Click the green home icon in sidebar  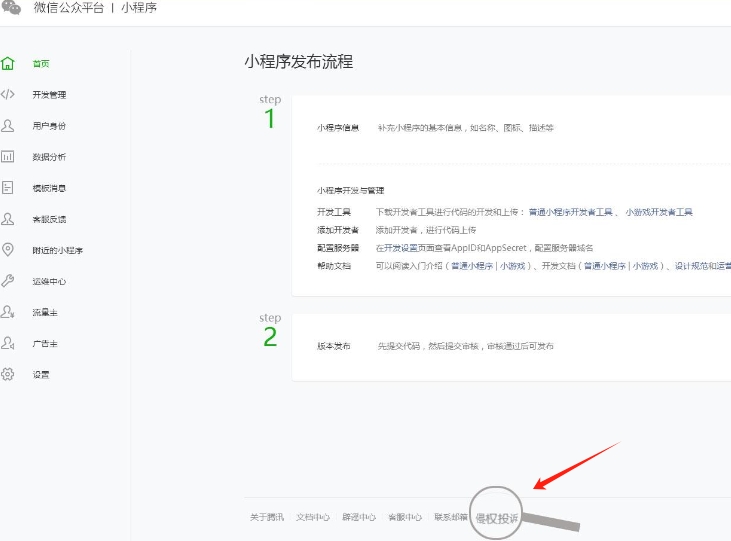click(8, 64)
